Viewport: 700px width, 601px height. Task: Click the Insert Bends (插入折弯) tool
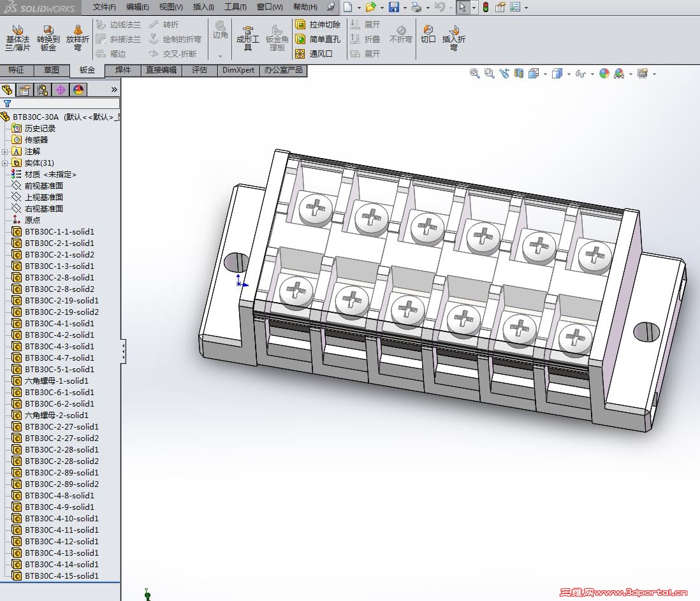[x=453, y=38]
